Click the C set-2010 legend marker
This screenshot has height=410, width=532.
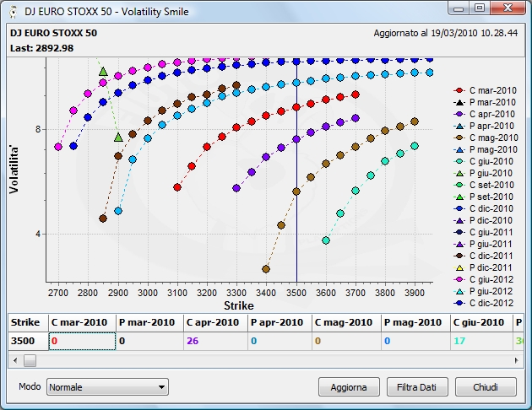pos(459,185)
